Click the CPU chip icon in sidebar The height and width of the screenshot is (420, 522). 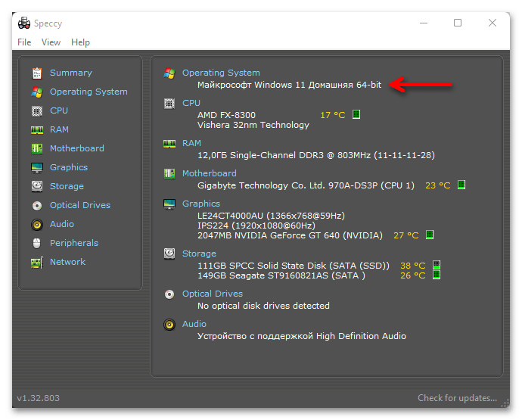[37, 111]
